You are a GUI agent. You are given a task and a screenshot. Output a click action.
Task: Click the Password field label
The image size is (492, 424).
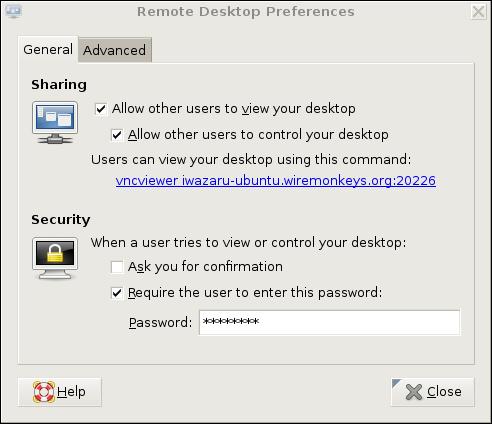tap(160, 323)
